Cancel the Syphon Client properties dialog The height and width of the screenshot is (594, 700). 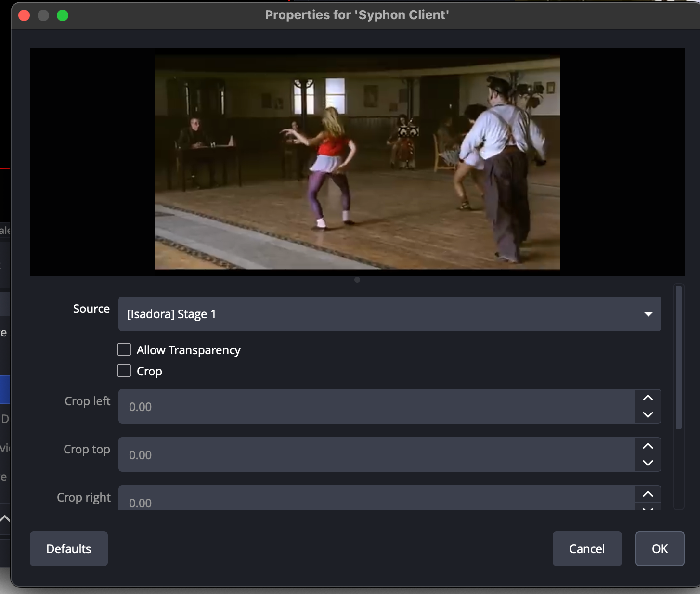[587, 549]
